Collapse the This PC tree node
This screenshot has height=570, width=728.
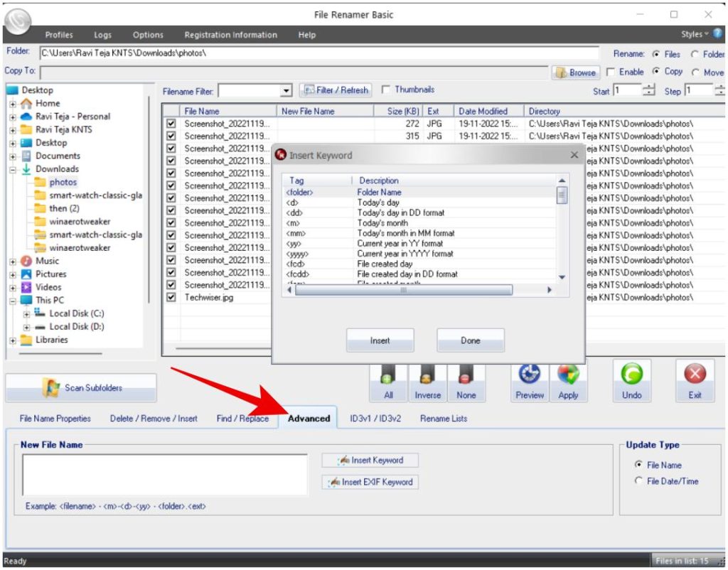(13, 301)
